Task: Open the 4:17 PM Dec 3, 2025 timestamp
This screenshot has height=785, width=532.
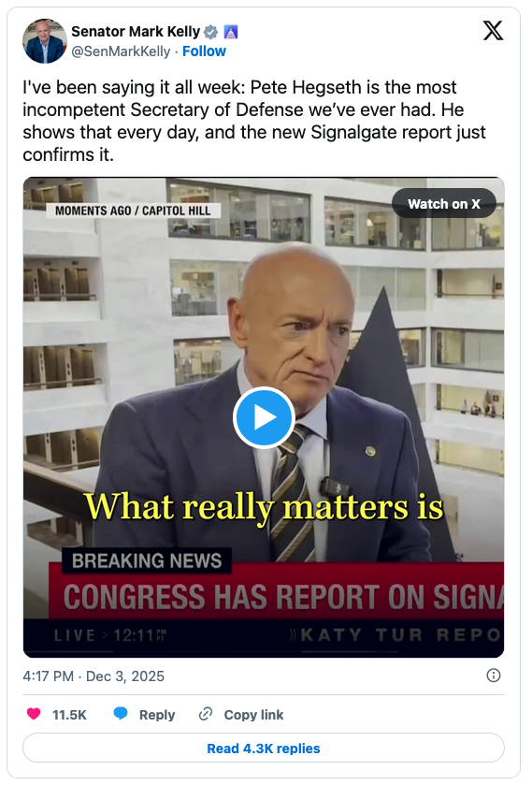Action: 93,676
